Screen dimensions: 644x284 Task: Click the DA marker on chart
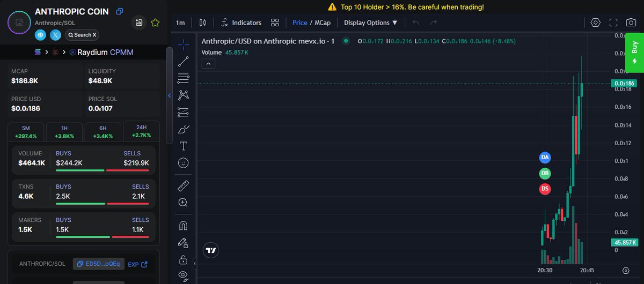(545, 158)
